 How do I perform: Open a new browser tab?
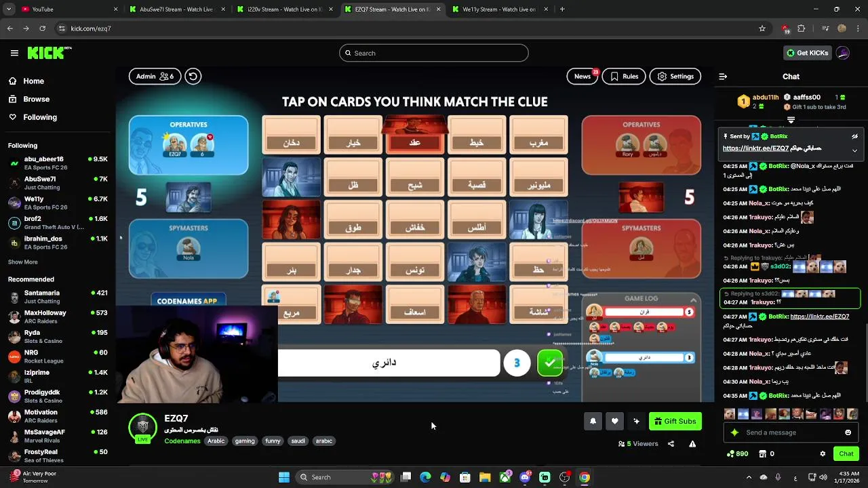(562, 9)
